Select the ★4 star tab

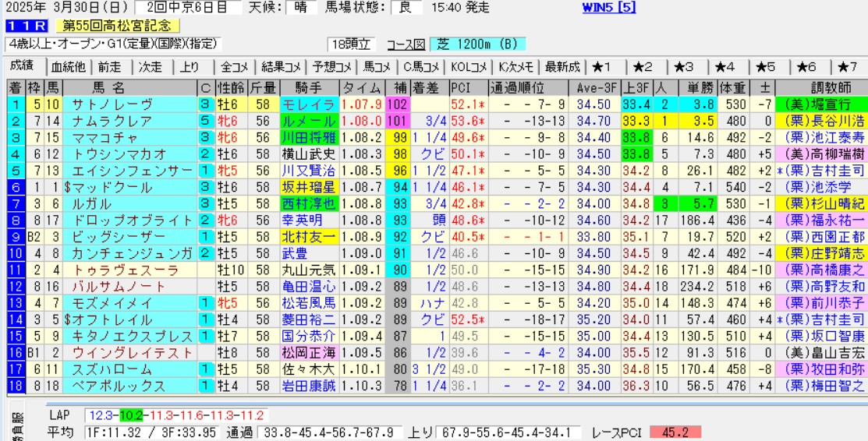click(725, 66)
